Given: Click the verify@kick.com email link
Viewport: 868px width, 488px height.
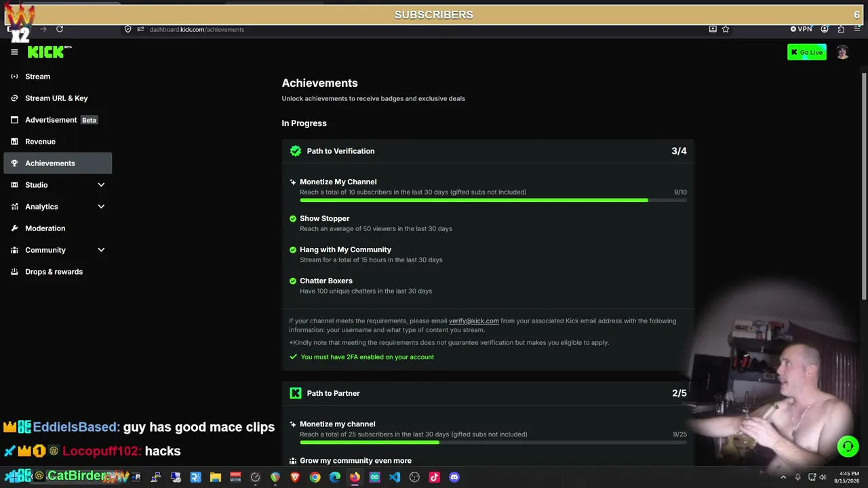Looking at the screenshot, I should tap(473, 321).
